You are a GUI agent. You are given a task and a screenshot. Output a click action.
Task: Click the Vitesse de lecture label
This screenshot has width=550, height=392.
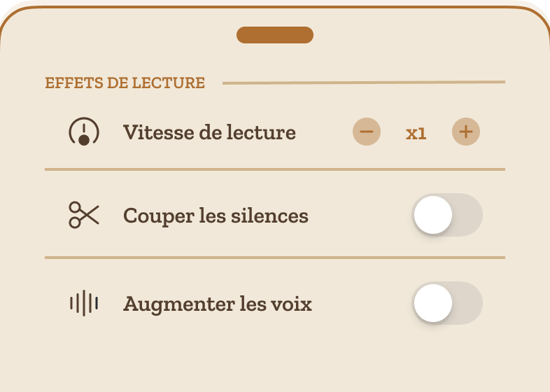coord(209,132)
